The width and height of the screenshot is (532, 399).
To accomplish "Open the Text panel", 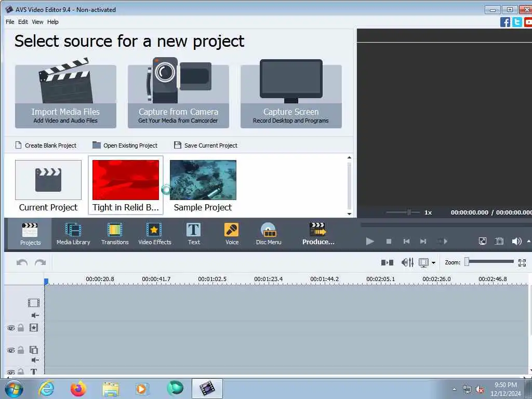I will [194, 234].
